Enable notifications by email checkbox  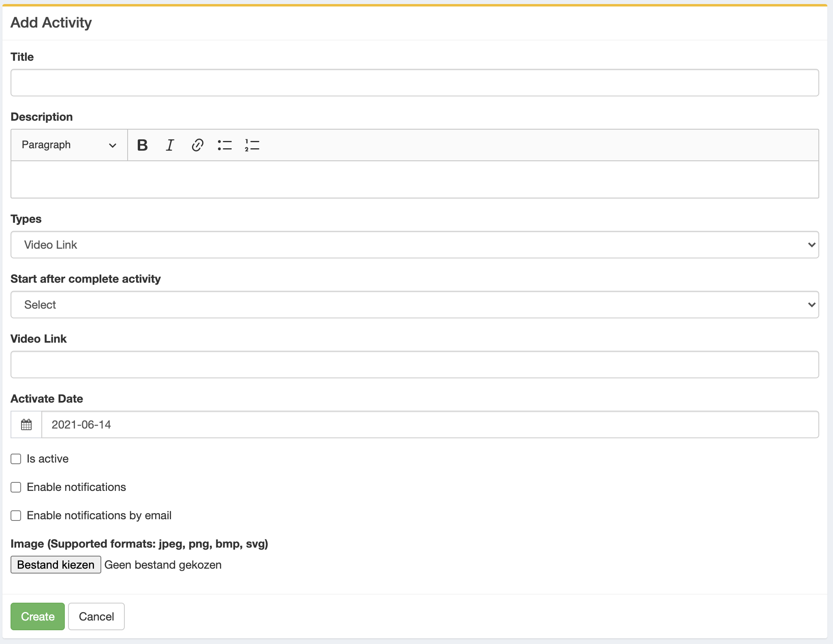16,516
